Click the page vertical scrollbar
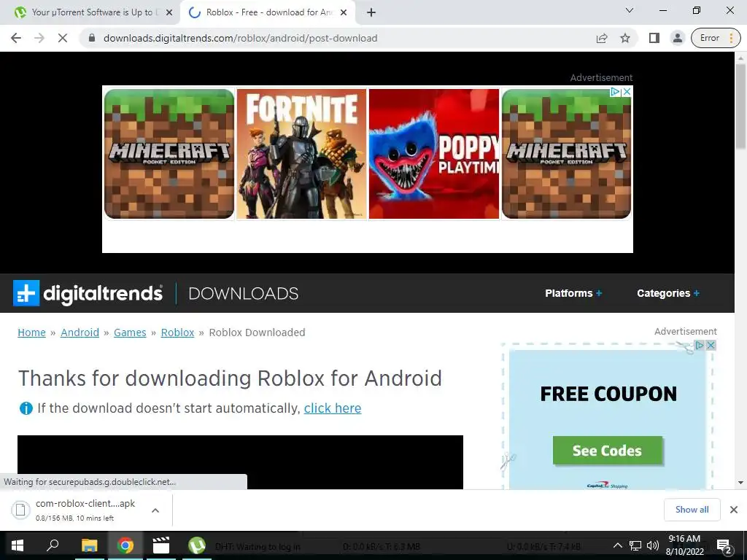The height and width of the screenshot is (560, 747). click(x=740, y=106)
